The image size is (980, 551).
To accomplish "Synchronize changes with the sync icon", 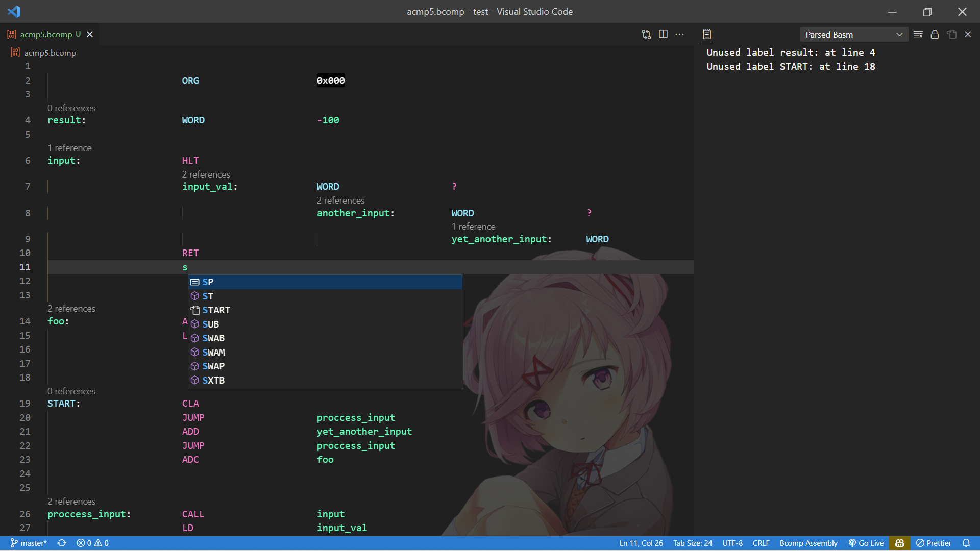I will pos(62,543).
